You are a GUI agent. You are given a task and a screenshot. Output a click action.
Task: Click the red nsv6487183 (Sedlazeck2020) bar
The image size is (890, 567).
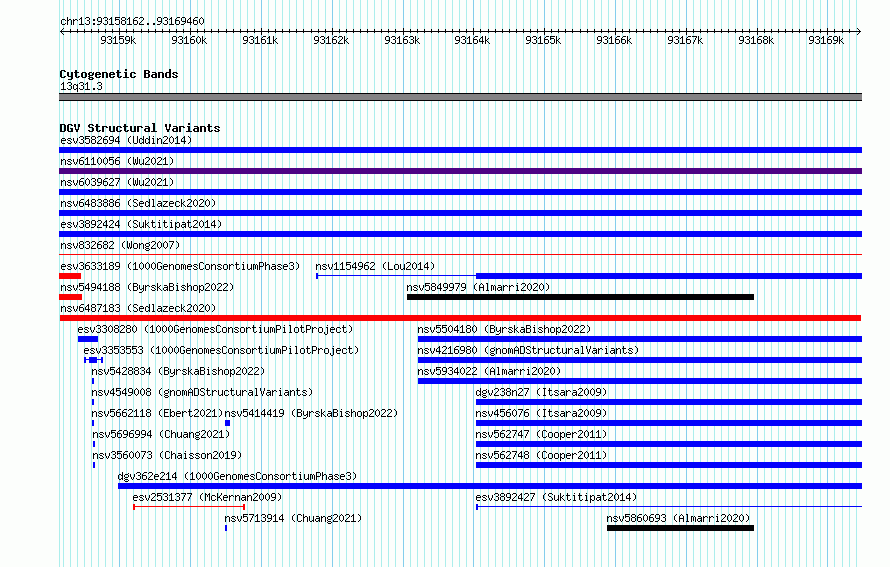point(460,318)
